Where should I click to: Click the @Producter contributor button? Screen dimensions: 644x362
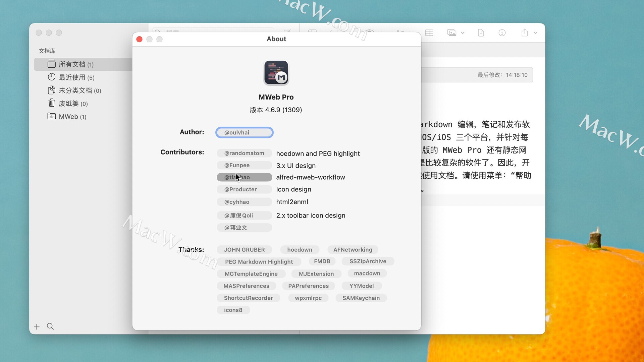tap(245, 189)
